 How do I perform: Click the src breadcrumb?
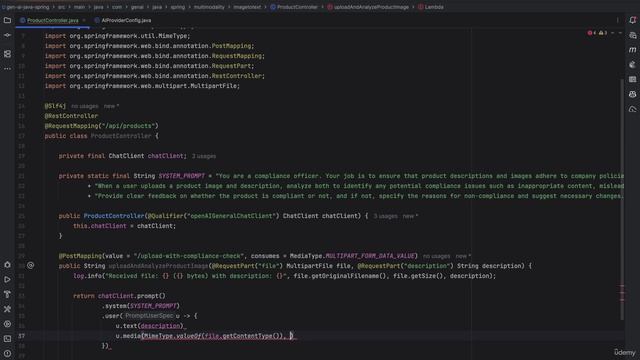(x=61, y=7)
